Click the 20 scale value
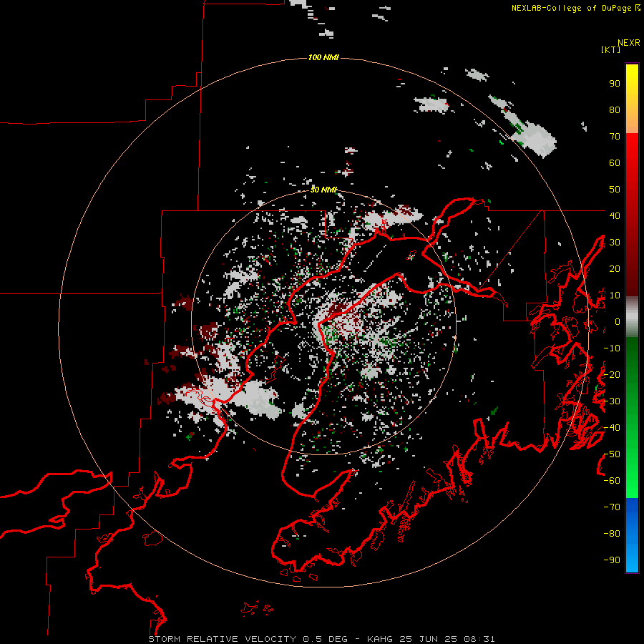644x644 pixels. click(615, 268)
